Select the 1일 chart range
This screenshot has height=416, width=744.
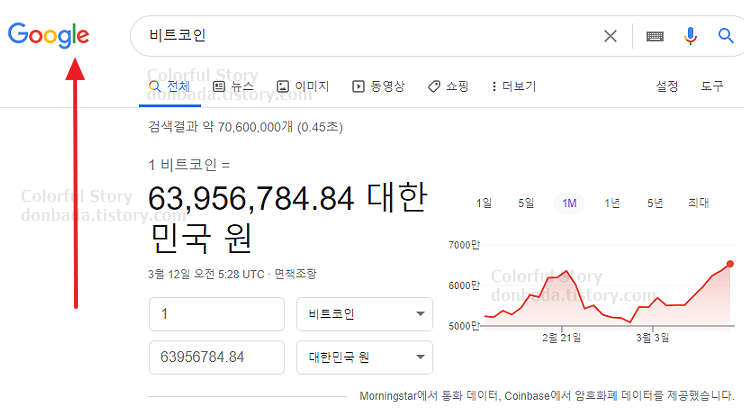(484, 203)
